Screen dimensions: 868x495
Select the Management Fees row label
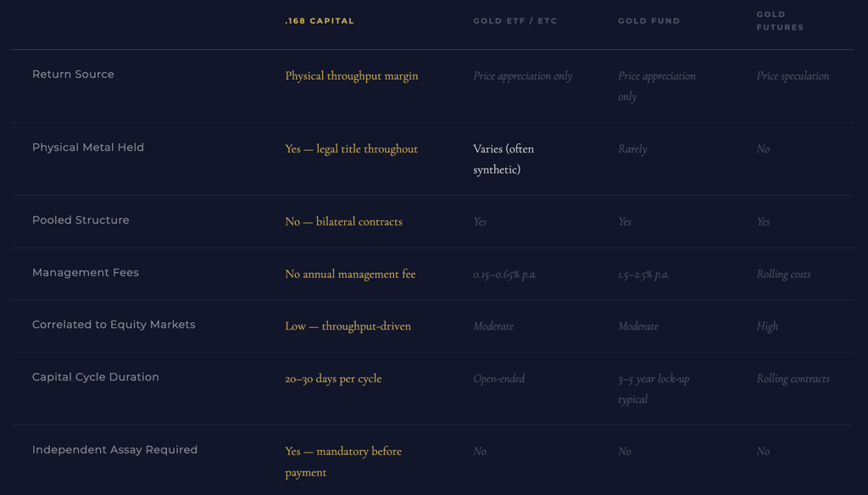pyautogui.click(x=86, y=272)
